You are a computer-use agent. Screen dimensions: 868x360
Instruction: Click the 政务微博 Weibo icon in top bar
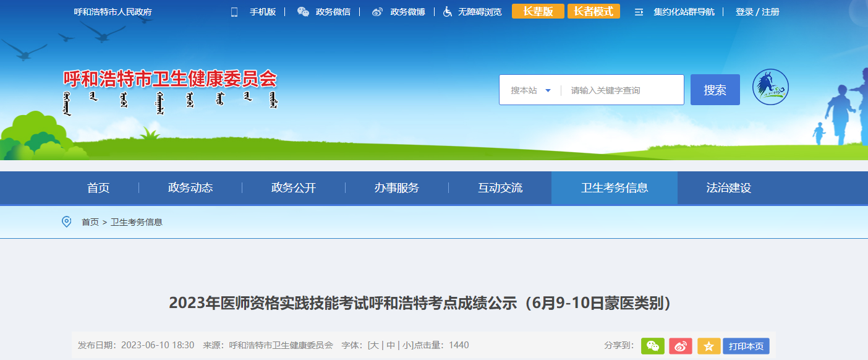point(377,12)
